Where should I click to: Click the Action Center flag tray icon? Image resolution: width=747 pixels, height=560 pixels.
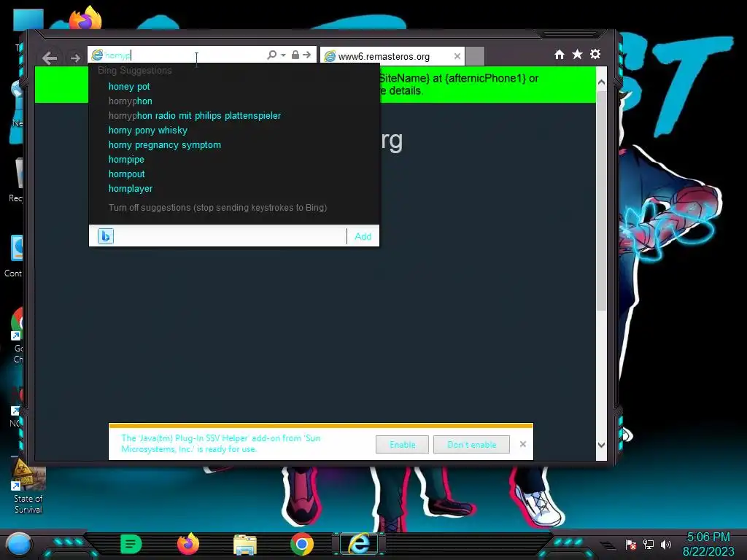point(631,544)
